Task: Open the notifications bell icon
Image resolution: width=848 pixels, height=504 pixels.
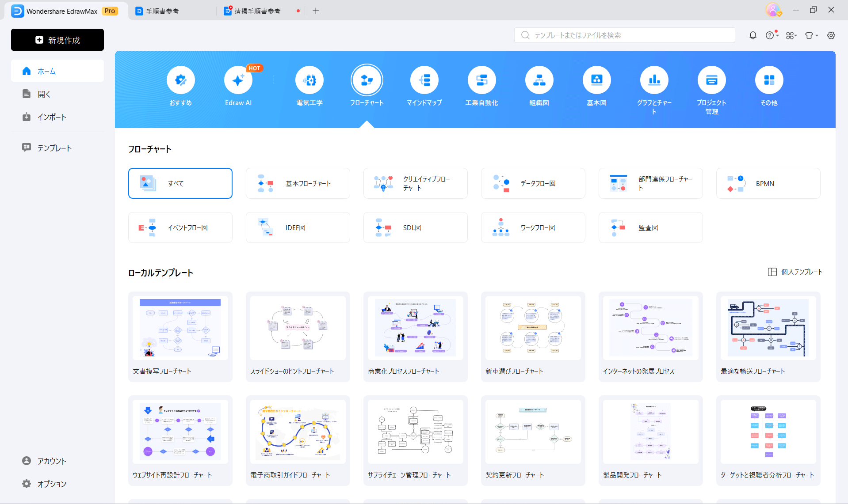Action: tap(753, 35)
